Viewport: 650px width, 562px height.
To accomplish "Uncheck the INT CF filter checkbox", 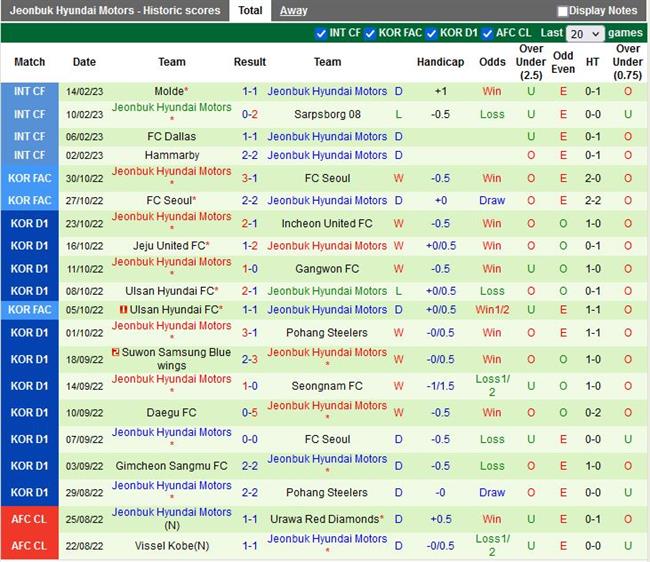I will tap(320, 33).
